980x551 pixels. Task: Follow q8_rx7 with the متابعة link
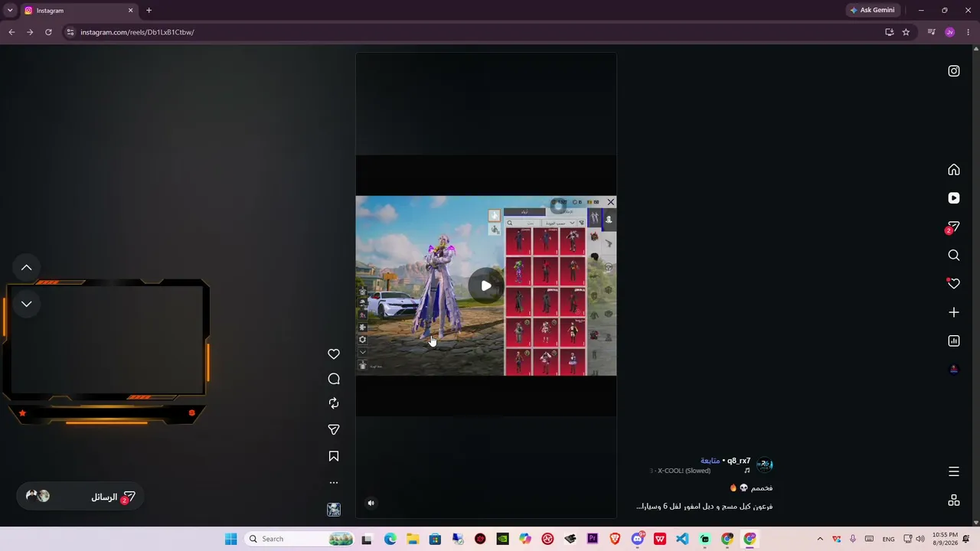point(710,461)
